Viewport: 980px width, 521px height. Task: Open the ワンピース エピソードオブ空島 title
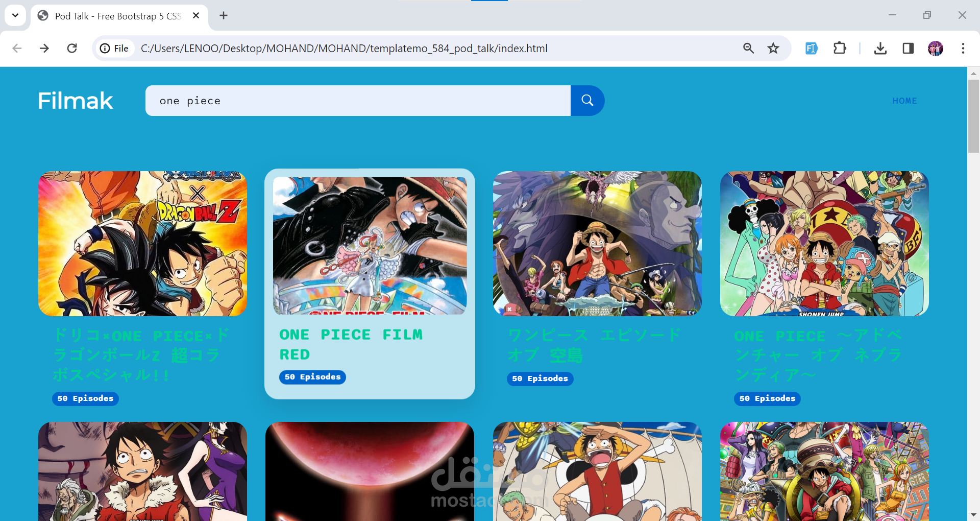coord(594,345)
